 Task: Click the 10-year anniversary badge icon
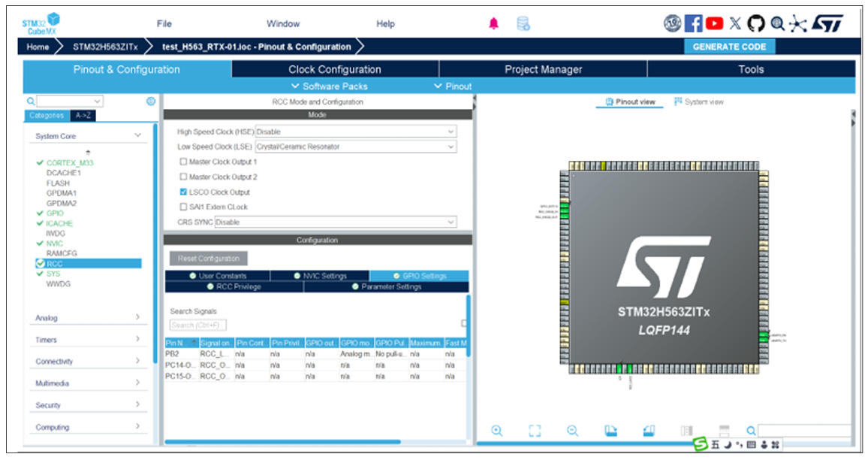672,23
